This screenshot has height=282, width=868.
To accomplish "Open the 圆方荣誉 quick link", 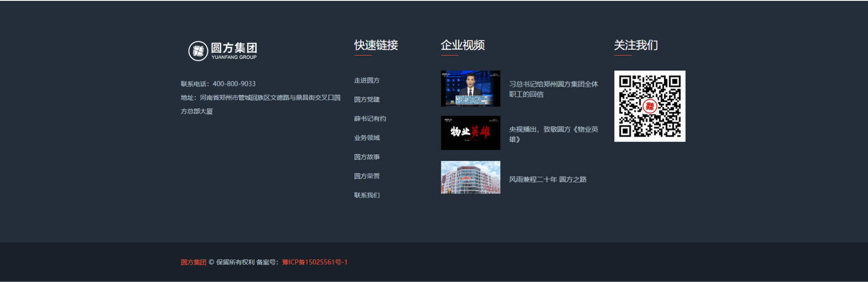I will click(x=367, y=176).
